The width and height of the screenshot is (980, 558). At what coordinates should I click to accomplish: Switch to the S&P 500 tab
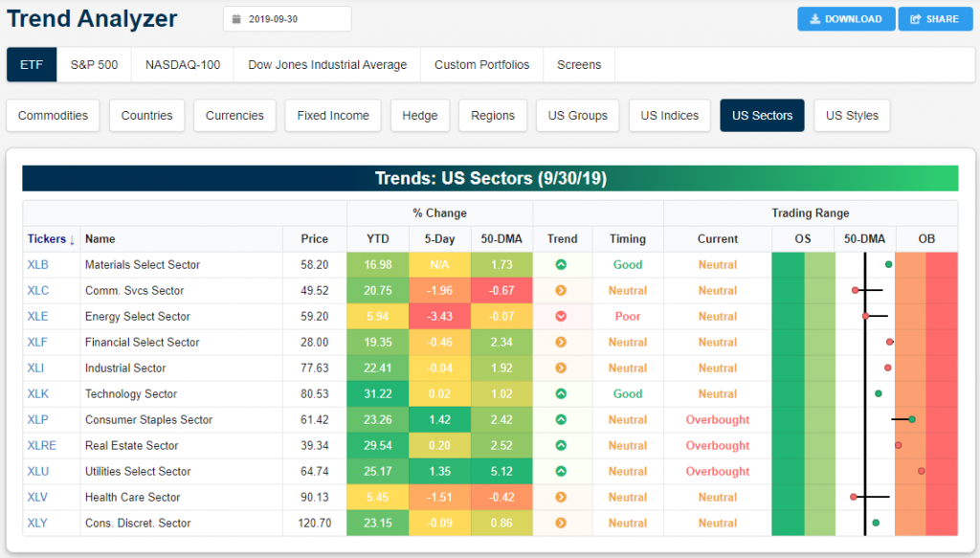pyautogui.click(x=94, y=65)
